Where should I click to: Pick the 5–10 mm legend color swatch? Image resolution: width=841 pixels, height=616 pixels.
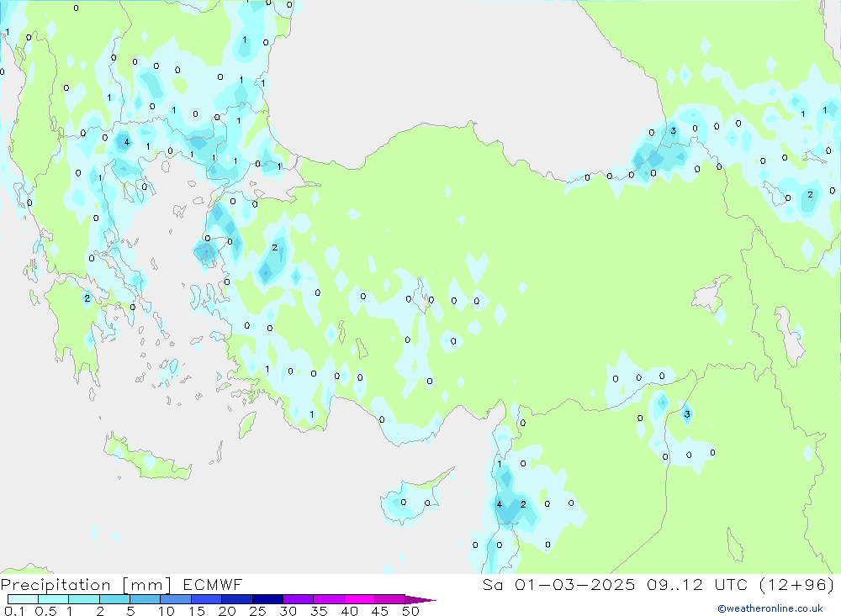pos(145,599)
